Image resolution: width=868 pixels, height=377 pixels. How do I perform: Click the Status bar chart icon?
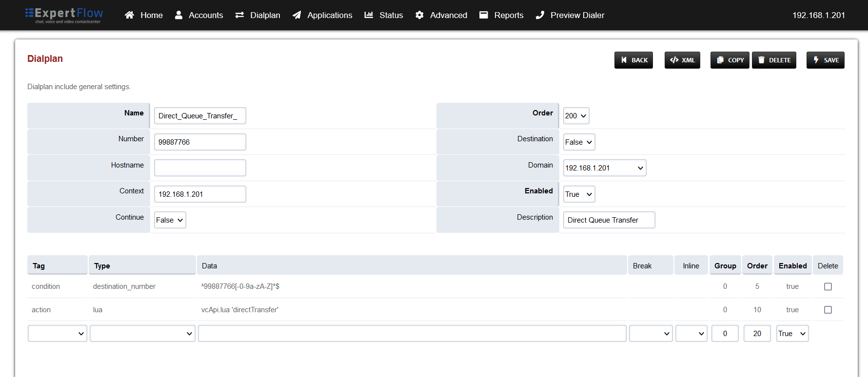[x=369, y=15]
